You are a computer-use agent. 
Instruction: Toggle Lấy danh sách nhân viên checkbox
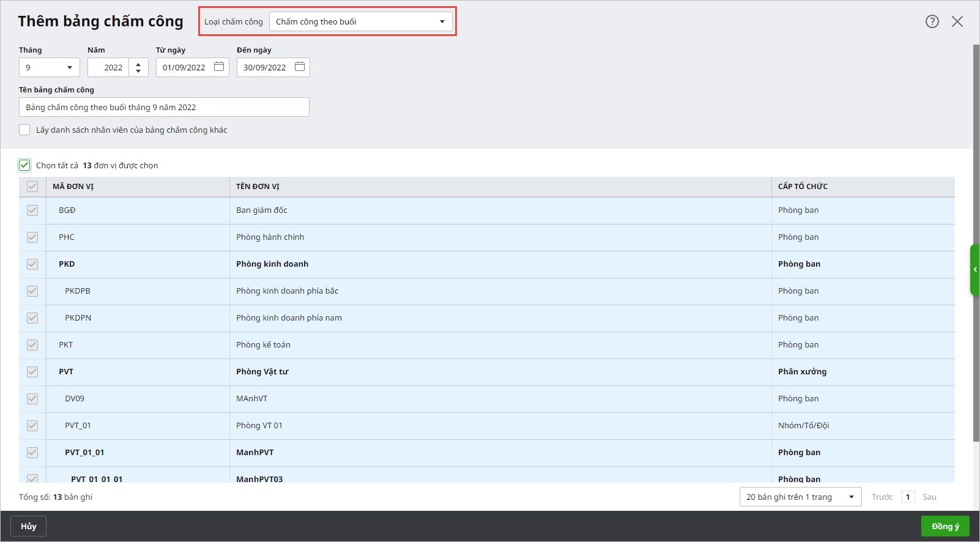[24, 130]
